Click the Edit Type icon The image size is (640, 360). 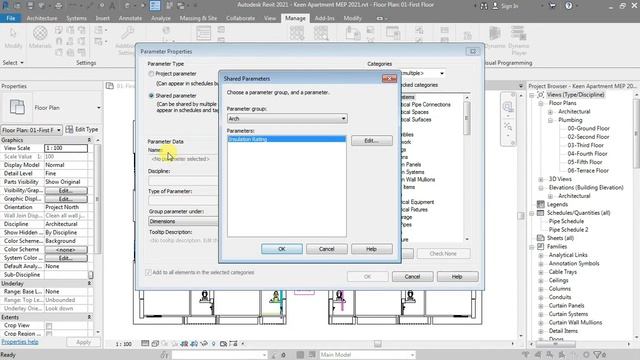(69, 129)
